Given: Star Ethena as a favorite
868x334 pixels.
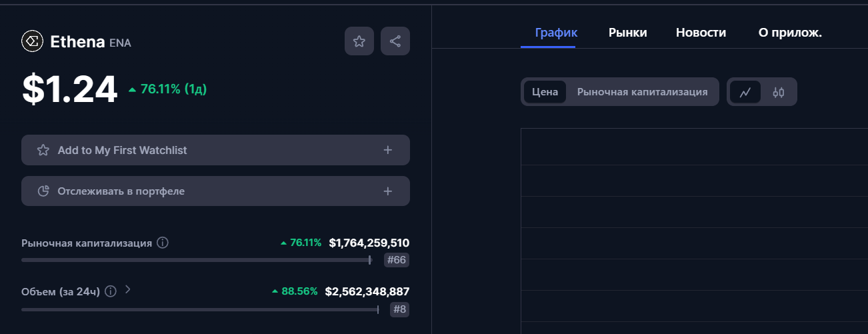Looking at the screenshot, I should [359, 41].
